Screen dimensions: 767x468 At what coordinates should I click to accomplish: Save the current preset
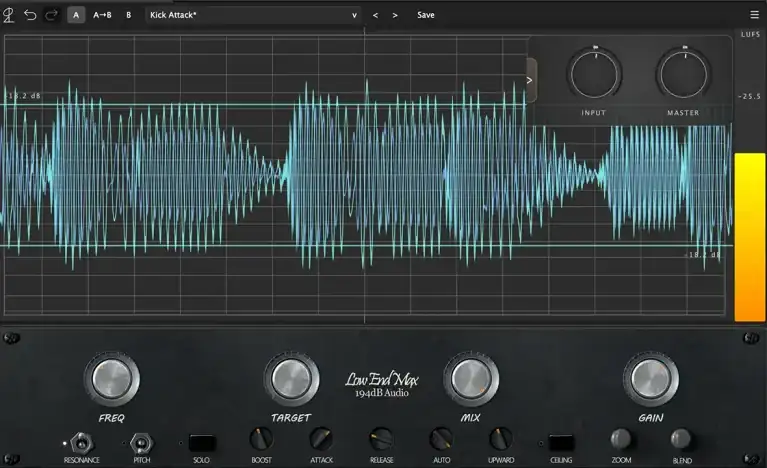coord(426,15)
